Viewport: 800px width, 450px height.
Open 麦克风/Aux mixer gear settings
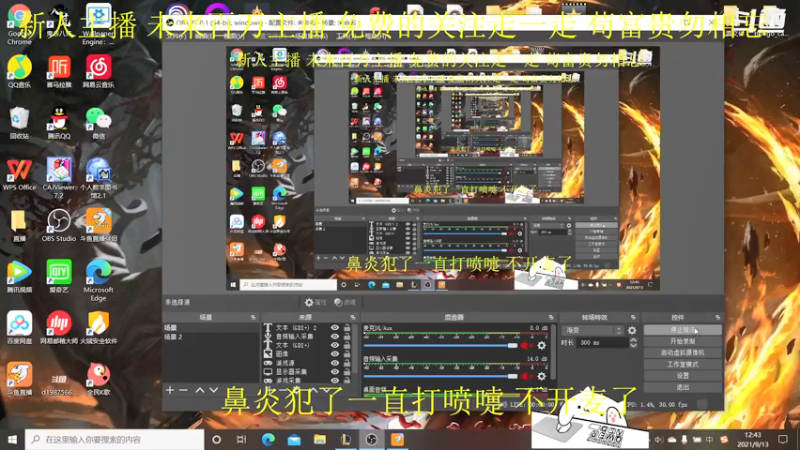[x=541, y=345]
